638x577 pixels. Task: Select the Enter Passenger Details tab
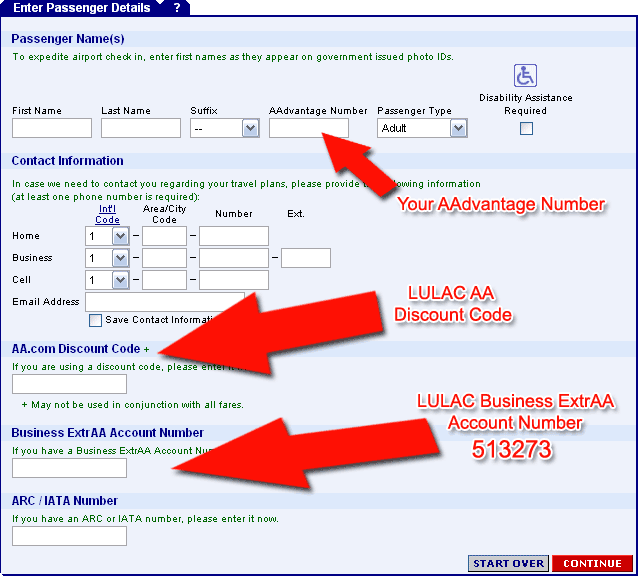[82, 8]
